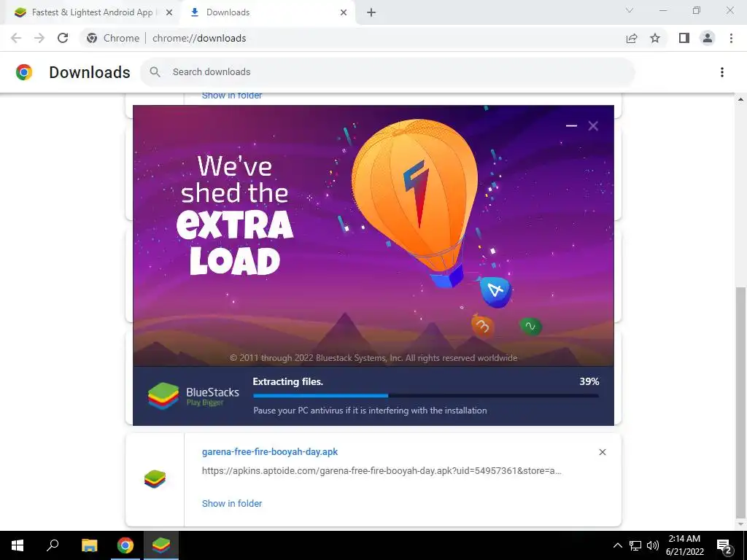Click the Extracting files status text
747x560 pixels.
click(287, 381)
